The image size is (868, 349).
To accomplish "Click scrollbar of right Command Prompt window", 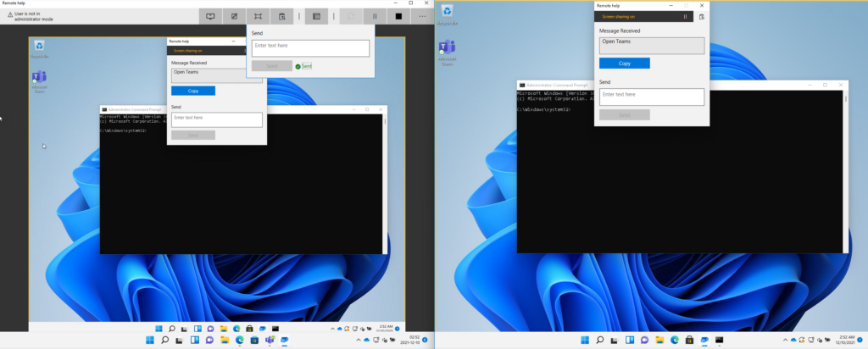I will (845, 171).
